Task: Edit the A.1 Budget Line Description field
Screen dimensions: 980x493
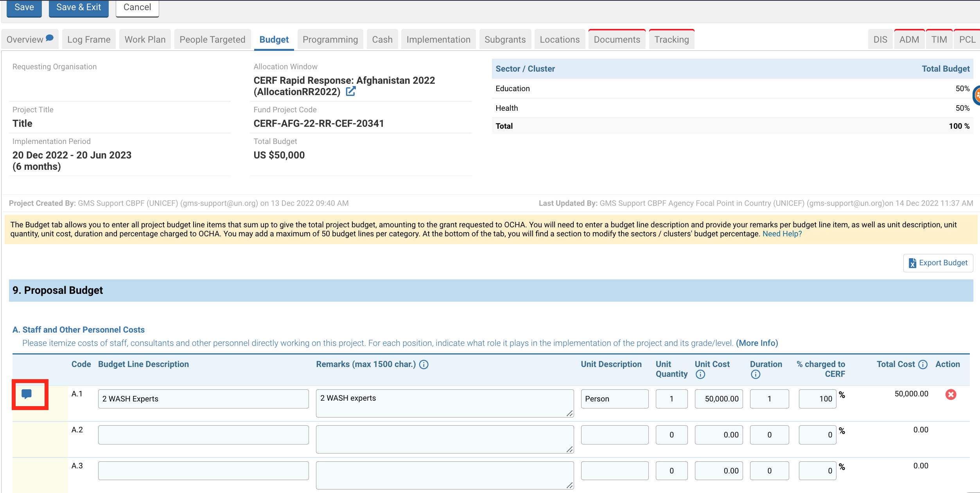Action: tap(203, 399)
